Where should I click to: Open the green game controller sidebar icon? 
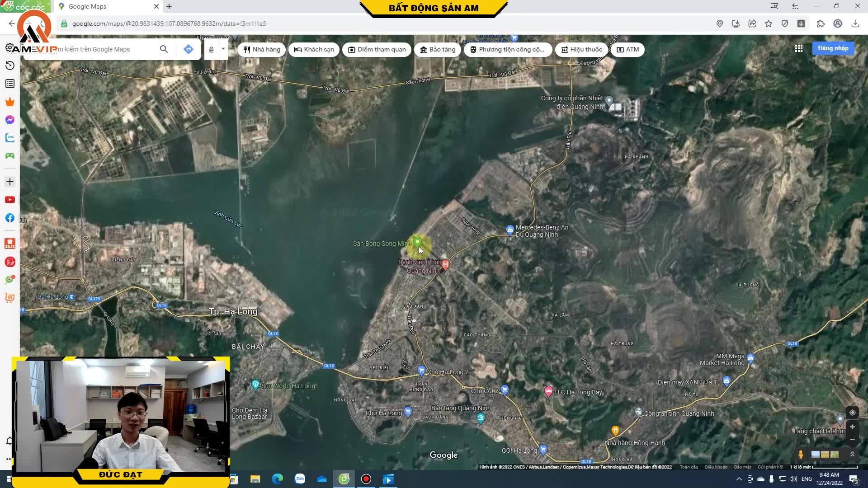(x=10, y=156)
